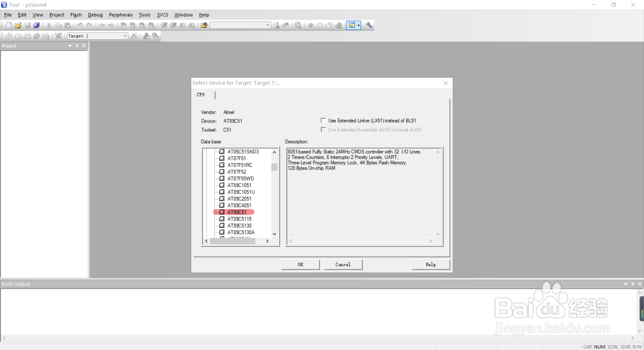
Task: Open the Build Output panel dropdown arrow
Action: tap(626, 284)
